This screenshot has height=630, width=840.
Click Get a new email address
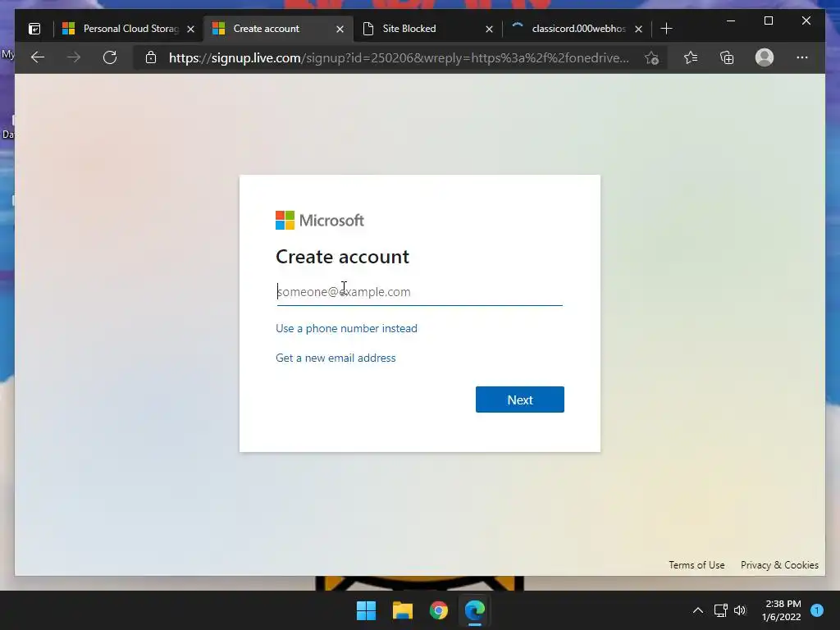pos(336,358)
